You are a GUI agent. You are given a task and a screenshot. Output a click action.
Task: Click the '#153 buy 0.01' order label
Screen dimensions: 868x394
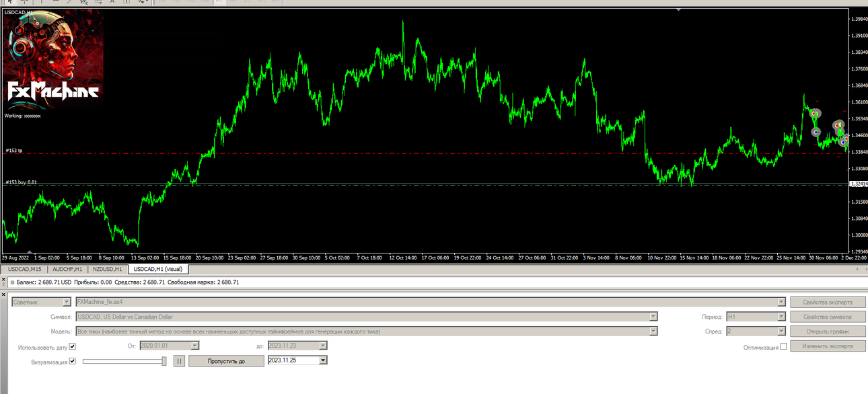(21, 182)
